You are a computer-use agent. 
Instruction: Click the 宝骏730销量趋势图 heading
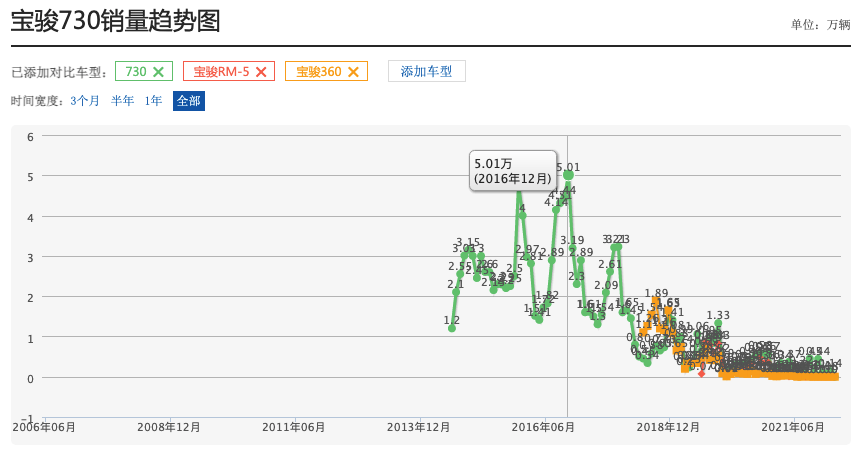point(115,21)
